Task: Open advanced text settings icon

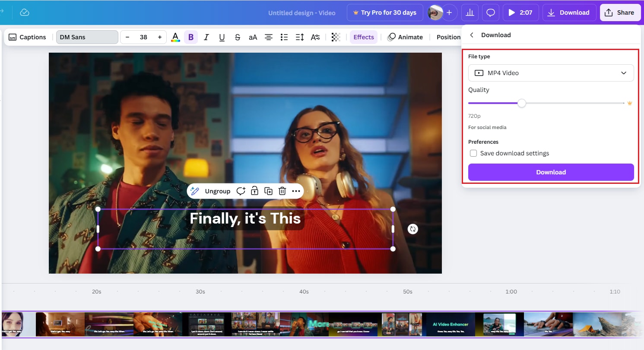Action: [315, 37]
